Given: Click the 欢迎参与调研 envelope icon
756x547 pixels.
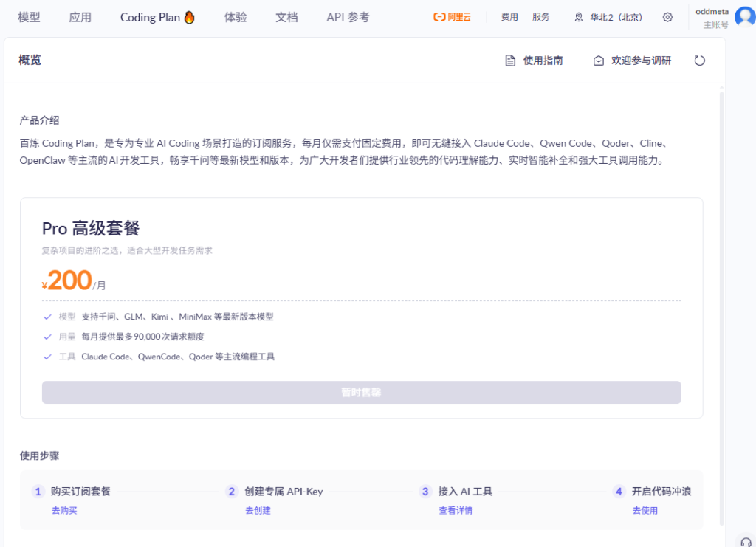Looking at the screenshot, I should point(599,61).
